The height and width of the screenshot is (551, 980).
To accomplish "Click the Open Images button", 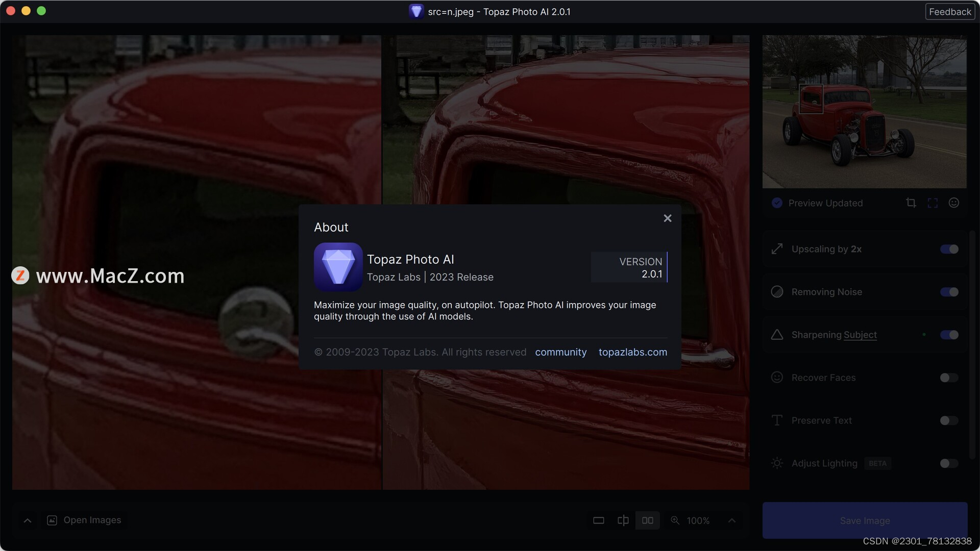I will click(85, 520).
